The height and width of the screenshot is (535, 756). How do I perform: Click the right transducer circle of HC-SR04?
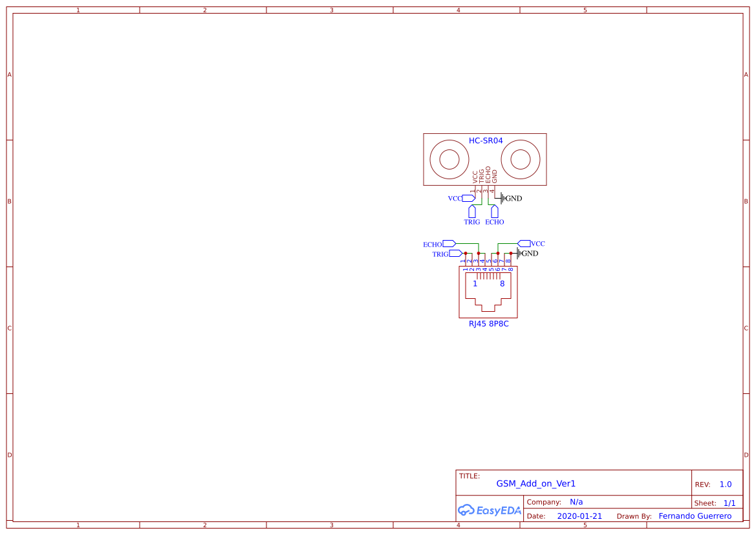521,158
